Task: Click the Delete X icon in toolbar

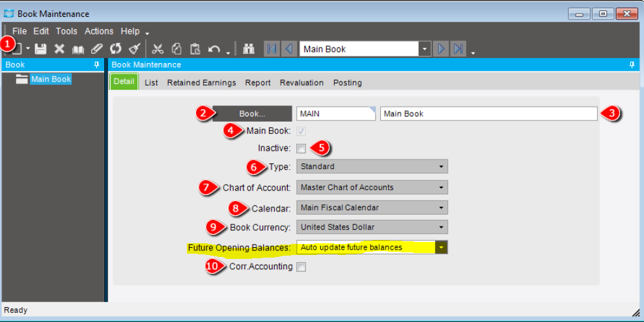Action: [x=59, y=49]
